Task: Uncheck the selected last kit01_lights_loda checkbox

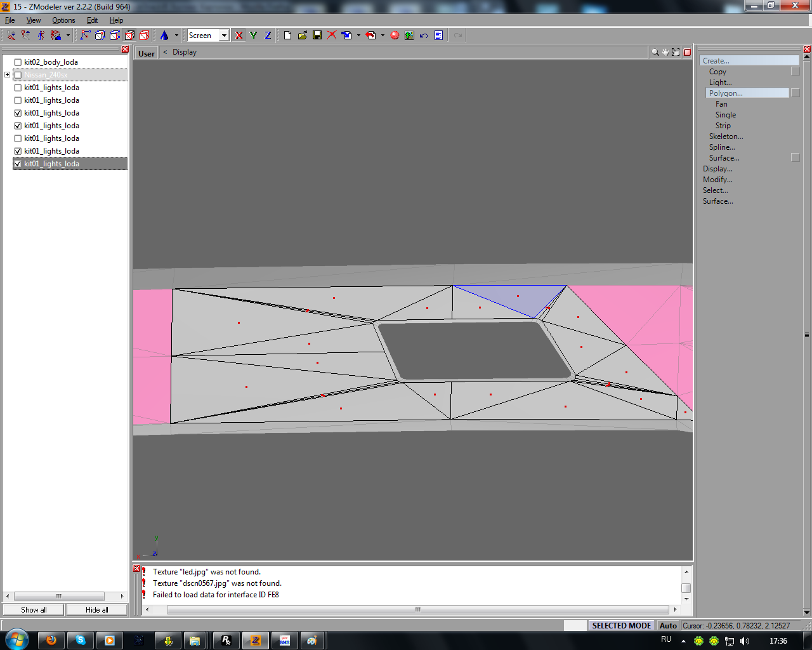Action: point(18,164)
